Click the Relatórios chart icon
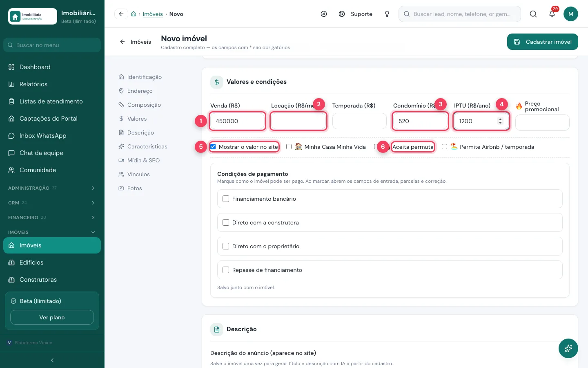 pyautogui.click(x=11, y=84)
